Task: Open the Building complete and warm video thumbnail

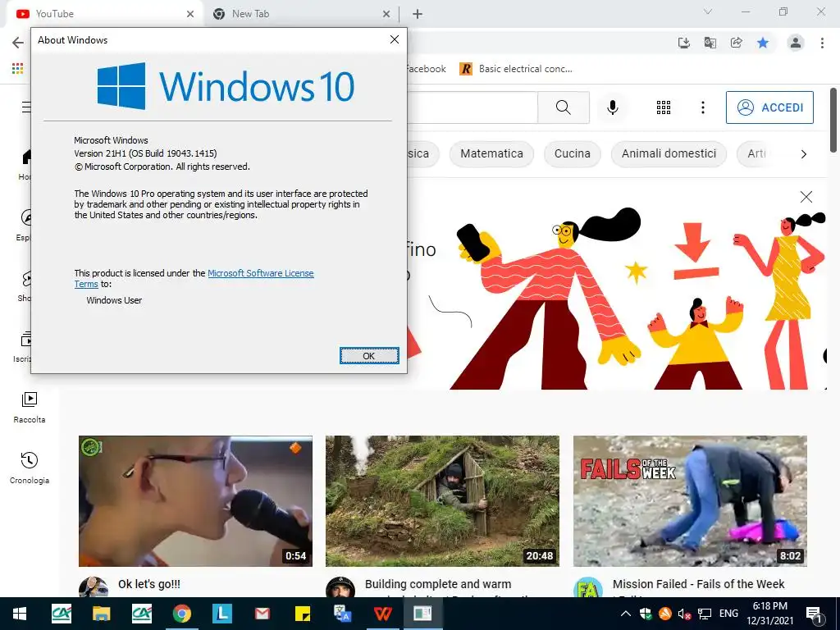Action: click(x=442, y=501)
